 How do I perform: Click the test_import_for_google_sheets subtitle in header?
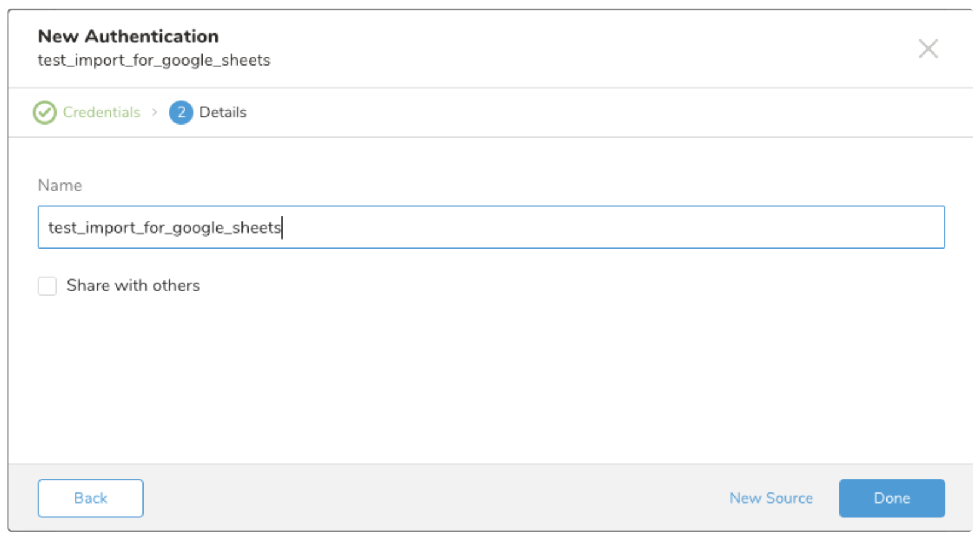point(154,60)
